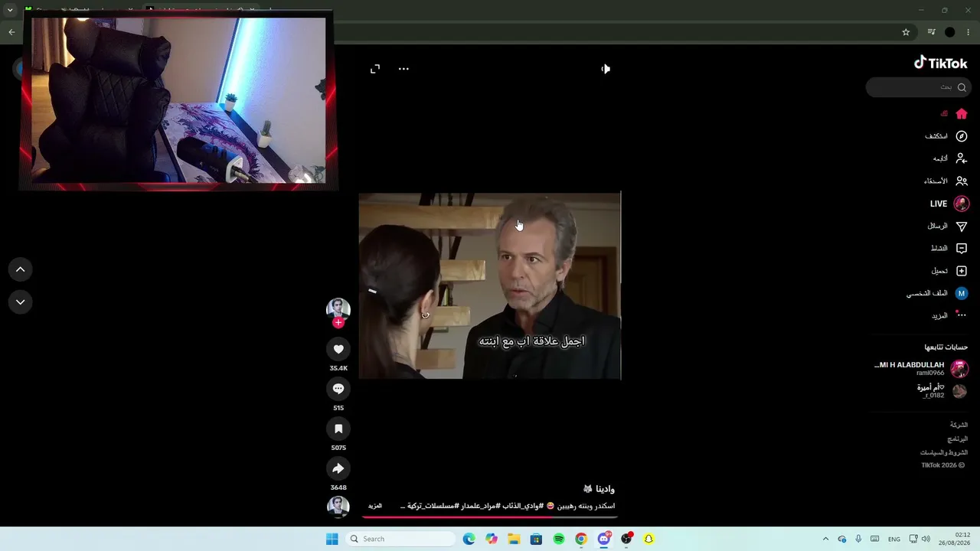
Task: Open File Explorer from the taskbar
Action: click(x=514, y=539)
